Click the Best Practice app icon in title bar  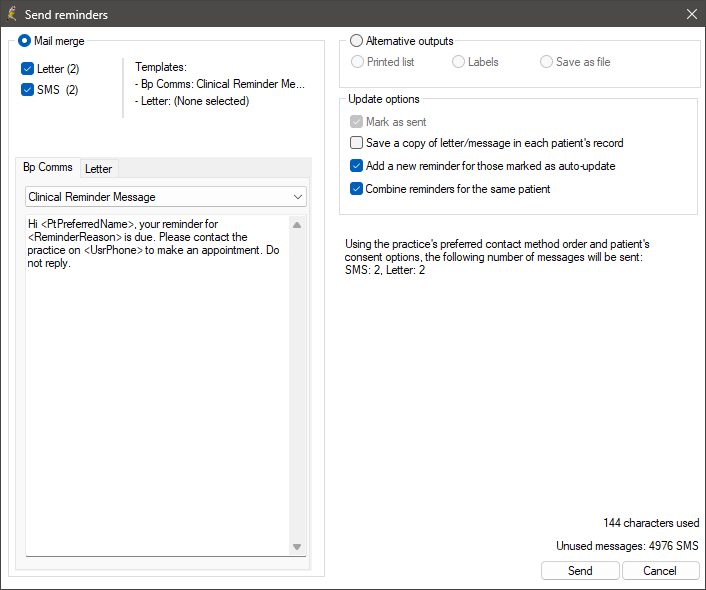12,14
